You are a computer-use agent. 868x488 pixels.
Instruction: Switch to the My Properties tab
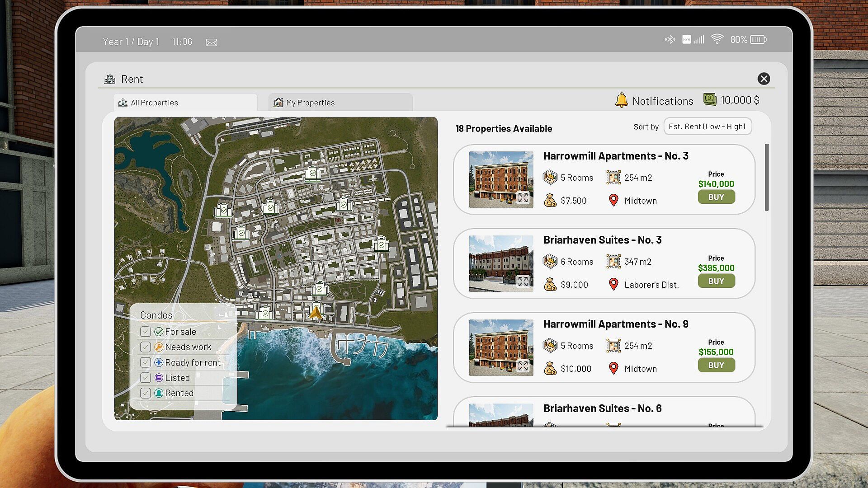(x=340, y=103)
